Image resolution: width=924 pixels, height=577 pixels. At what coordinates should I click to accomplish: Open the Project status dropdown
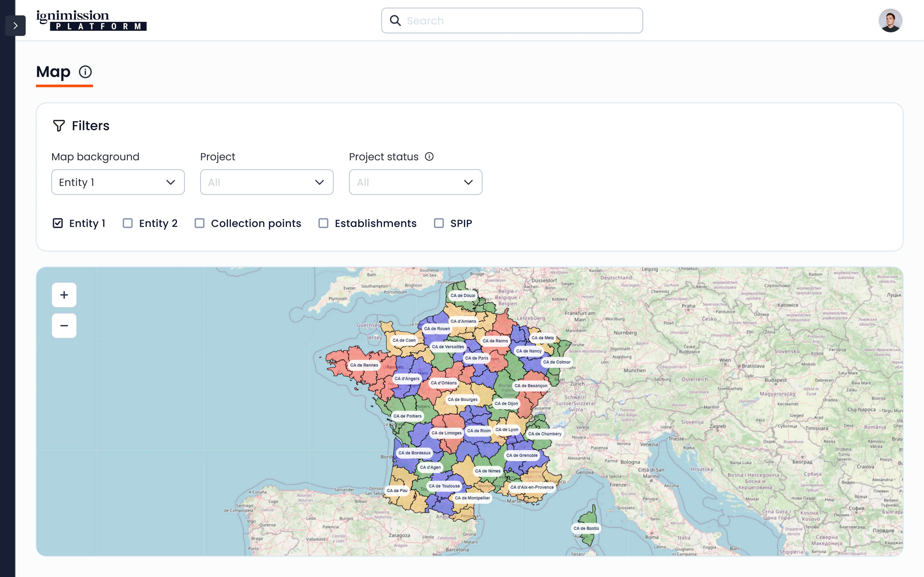[415, 182]
